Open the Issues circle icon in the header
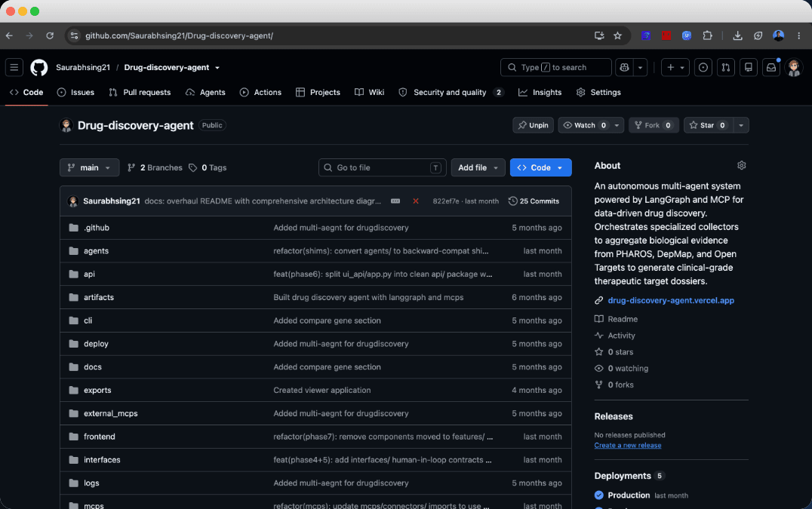 [x=703, y=67]
